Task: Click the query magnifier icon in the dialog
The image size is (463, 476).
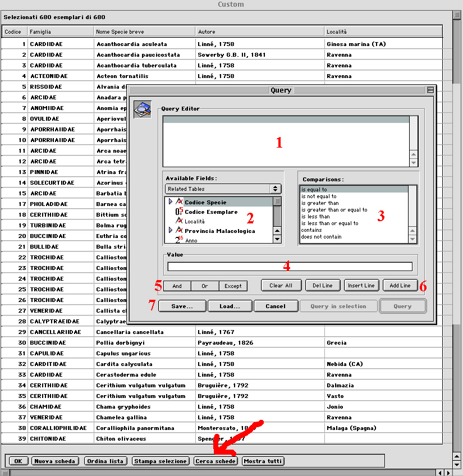Action: coord(142,109)
